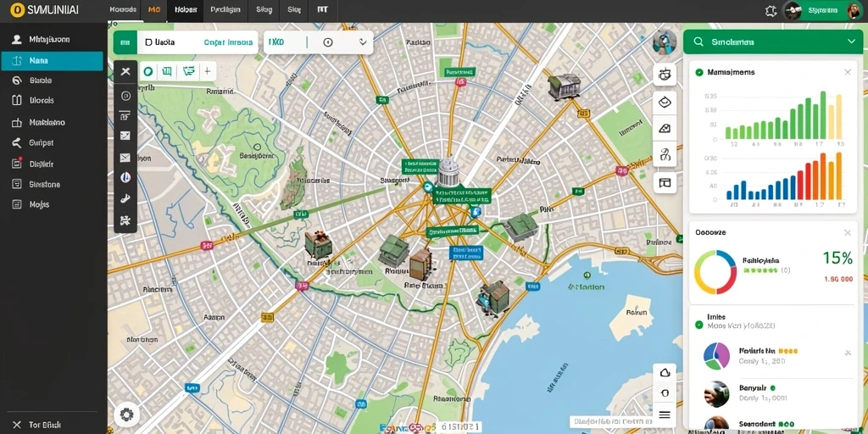The height and width of the screenshot is (434, 868).
Task: Toggle the green status dot beside Benyair
Action: tap(773, 388)
